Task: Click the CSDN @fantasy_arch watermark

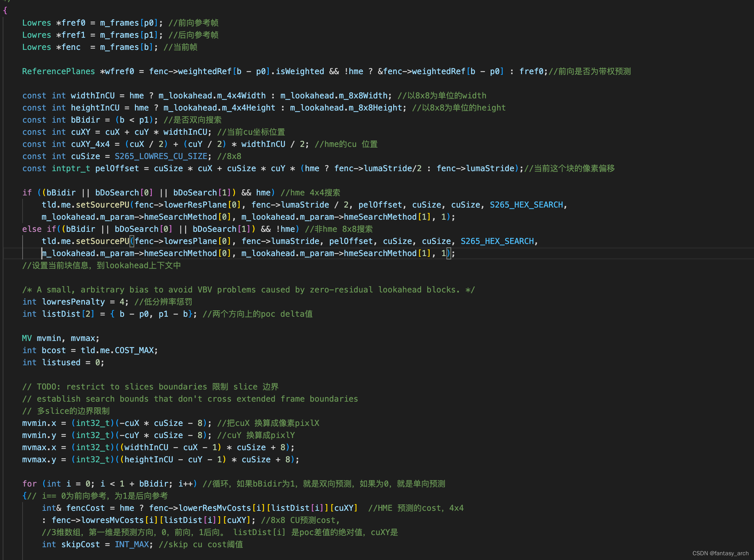Action: click(x=720, y=553)
